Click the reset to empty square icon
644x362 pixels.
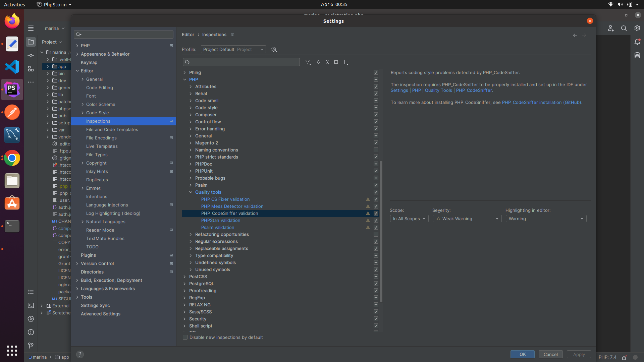(336, 62)
